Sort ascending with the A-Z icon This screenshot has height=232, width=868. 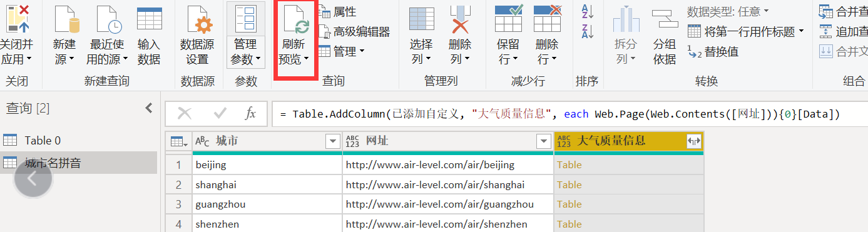[587, 11]
